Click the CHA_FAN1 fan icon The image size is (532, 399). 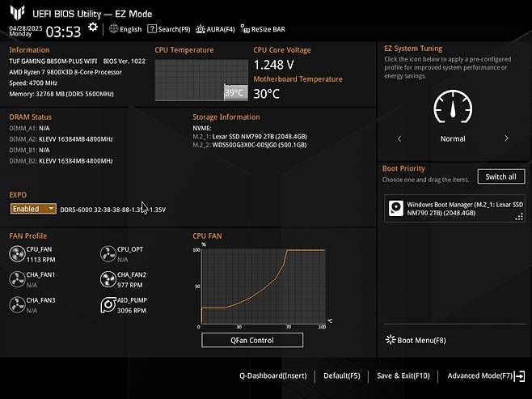17,279
